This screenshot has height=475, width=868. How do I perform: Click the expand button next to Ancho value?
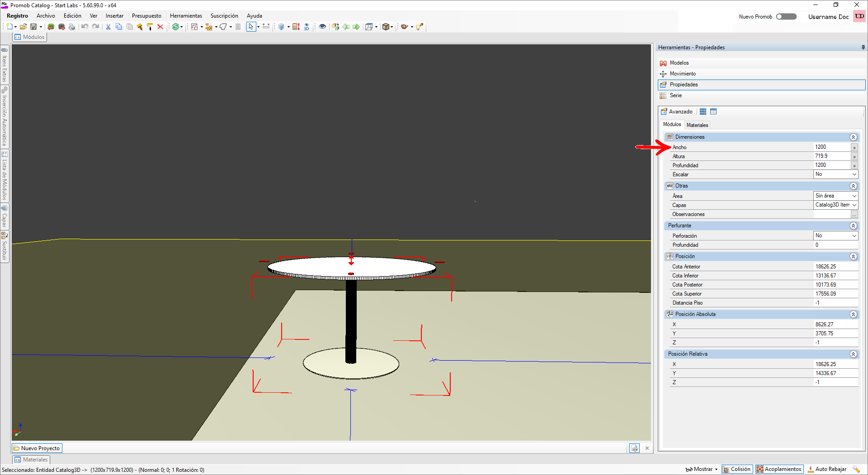(854, 147)
